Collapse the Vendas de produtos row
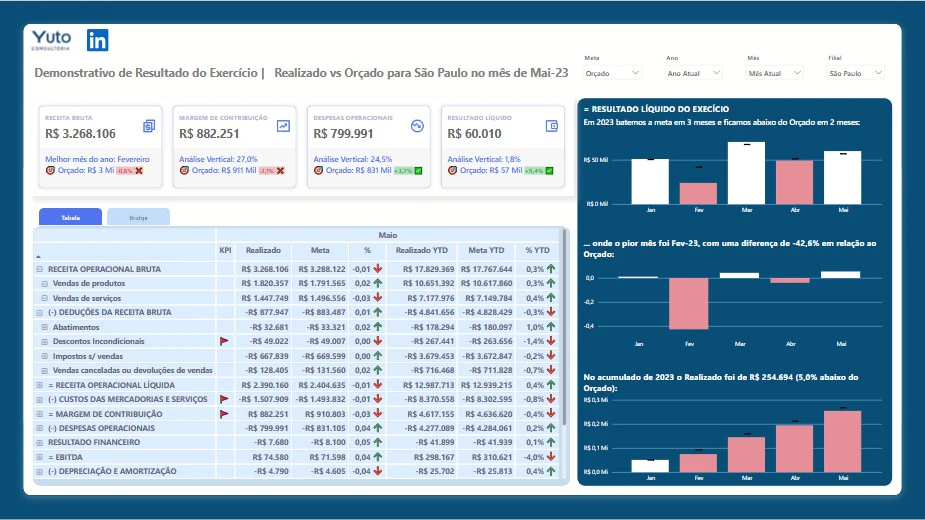This screenshot has width=925, height=520. 44,284
